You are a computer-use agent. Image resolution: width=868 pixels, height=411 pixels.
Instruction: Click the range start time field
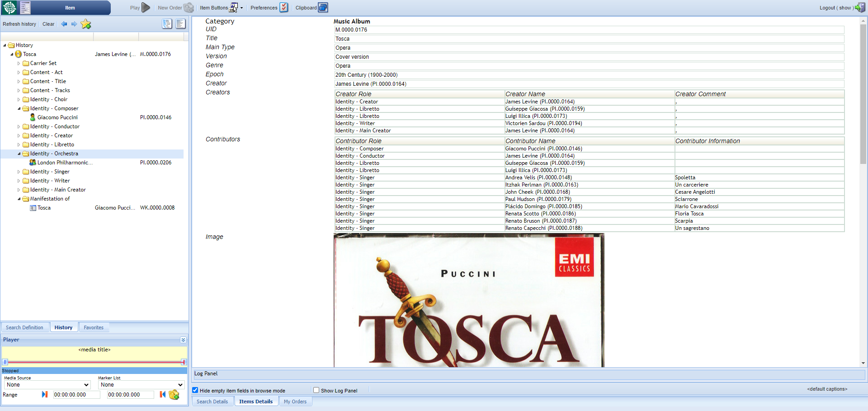coord(76,395)
